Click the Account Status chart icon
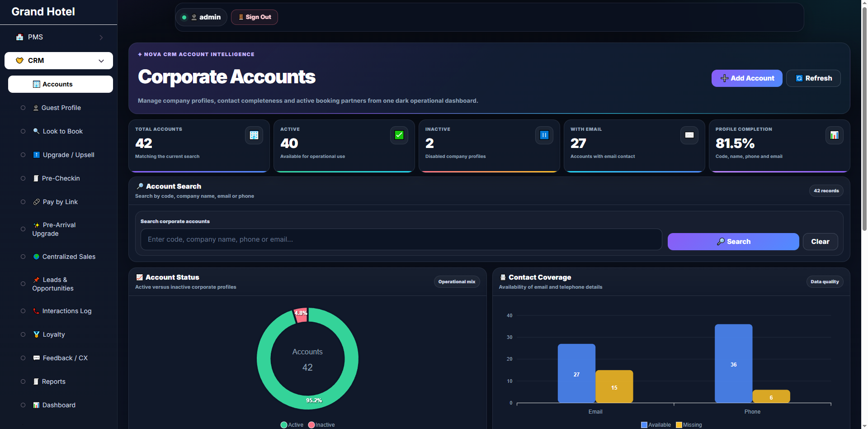The height and width of the screenshot is (429, 868). 140,277
